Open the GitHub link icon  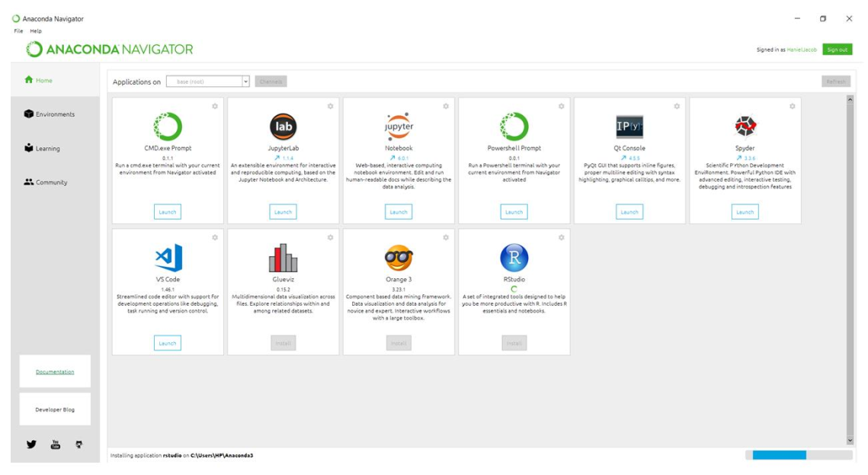(79, 444)
